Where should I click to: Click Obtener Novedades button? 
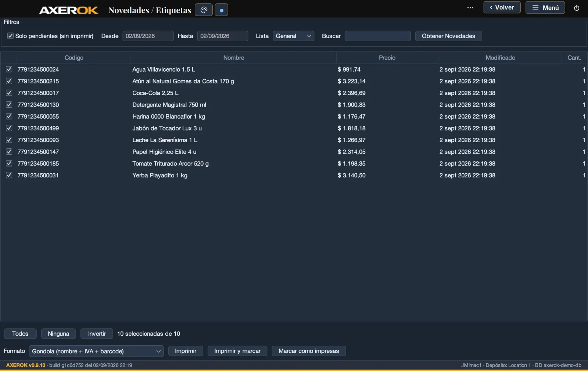pyautogui.click(x=448, y=36)
